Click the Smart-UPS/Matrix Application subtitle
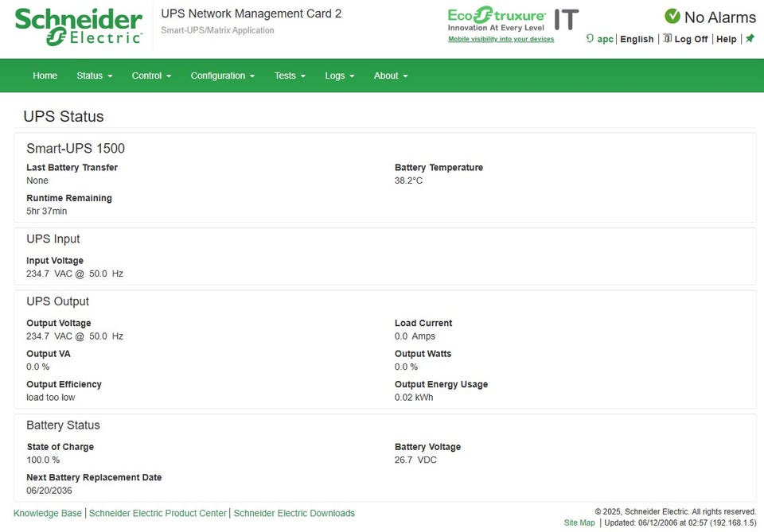Viewport: 764px width, 532px height. [217, 30]
